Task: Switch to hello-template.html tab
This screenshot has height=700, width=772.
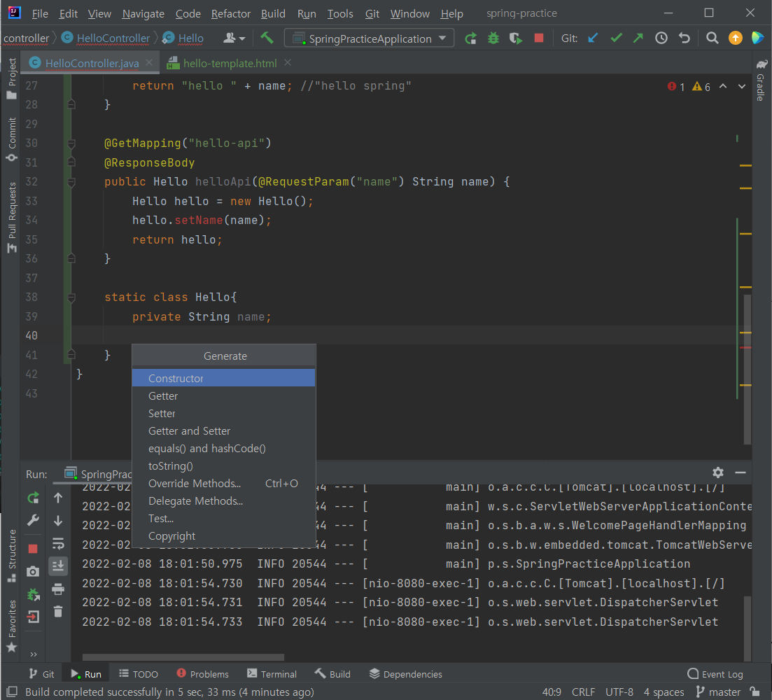Action: coord(230,63)
